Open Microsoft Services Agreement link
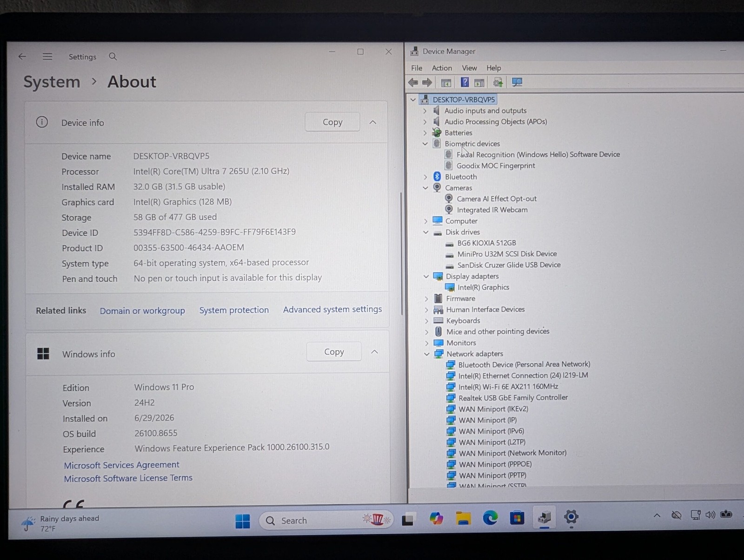Viewport: 744px width, 560px height. click(121, 465)
